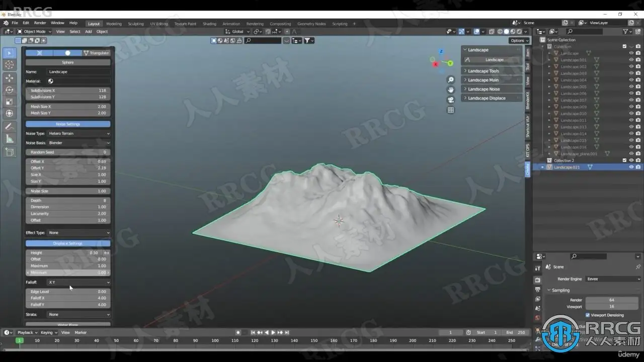Image resolution: width=644 pixels, height=362 pixels.
Task: Pick the Measure tool
Action: click(x=10, y=139)
